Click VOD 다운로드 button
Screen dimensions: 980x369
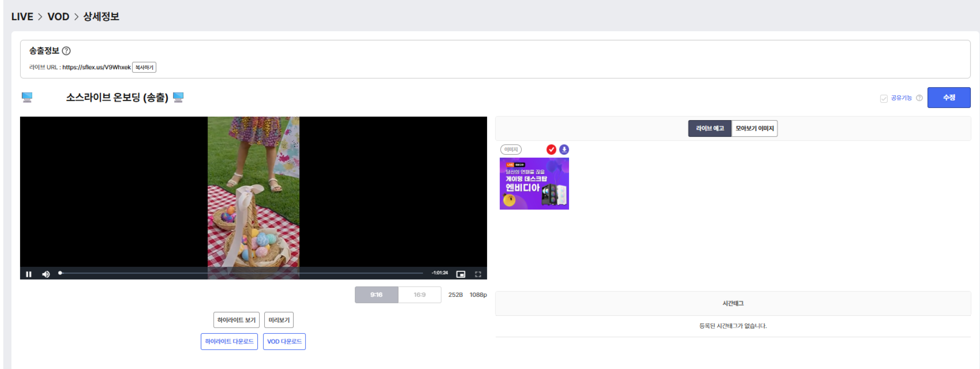coord(284,341)
